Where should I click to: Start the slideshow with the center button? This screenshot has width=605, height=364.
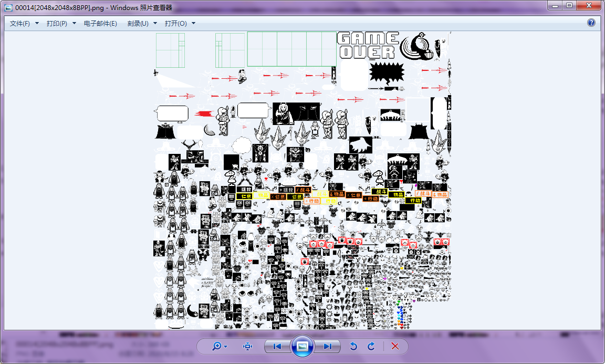302,346
